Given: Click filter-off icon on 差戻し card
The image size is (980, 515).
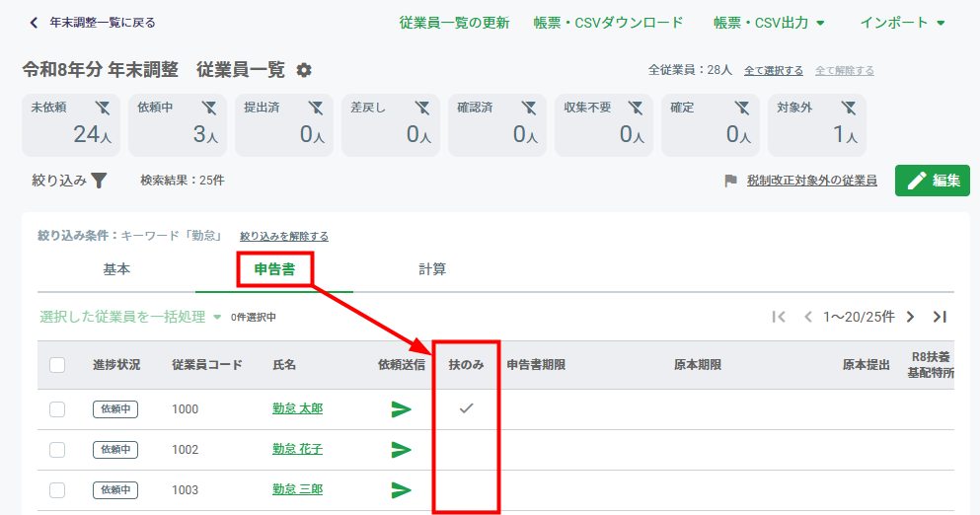Looking at the screenshot, I should (422, 109).
